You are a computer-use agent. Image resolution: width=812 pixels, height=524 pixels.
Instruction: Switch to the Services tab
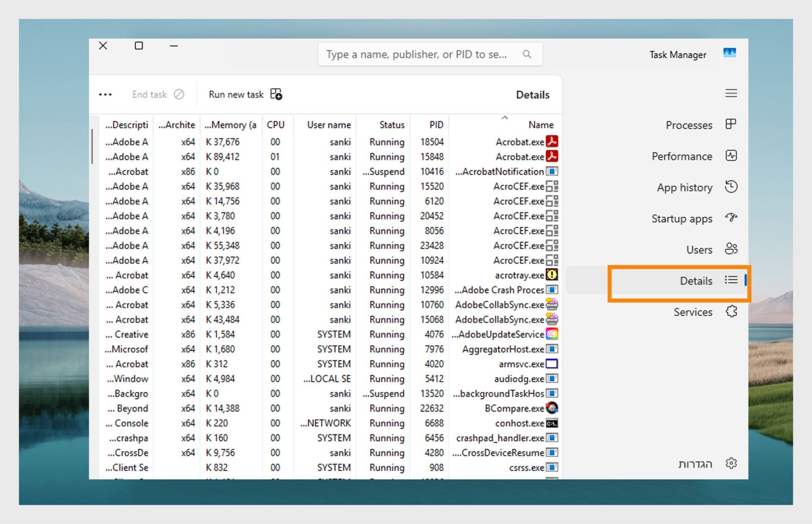pyautogui.click(x=693, y=312)
